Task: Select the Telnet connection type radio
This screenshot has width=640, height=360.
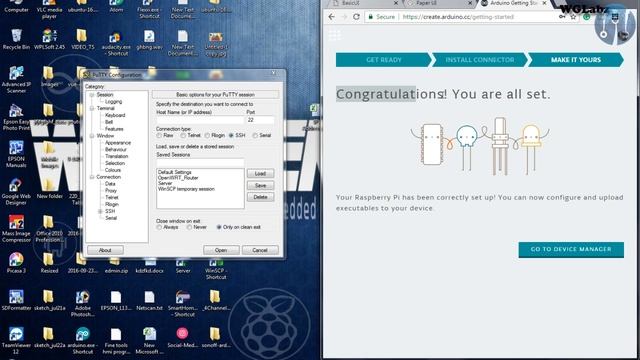Action: (x=184, y=136)
